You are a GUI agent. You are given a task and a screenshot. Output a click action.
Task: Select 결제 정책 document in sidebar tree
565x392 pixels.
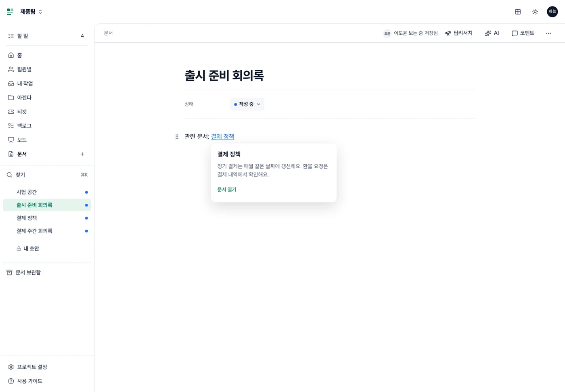(x=47, y=218)
